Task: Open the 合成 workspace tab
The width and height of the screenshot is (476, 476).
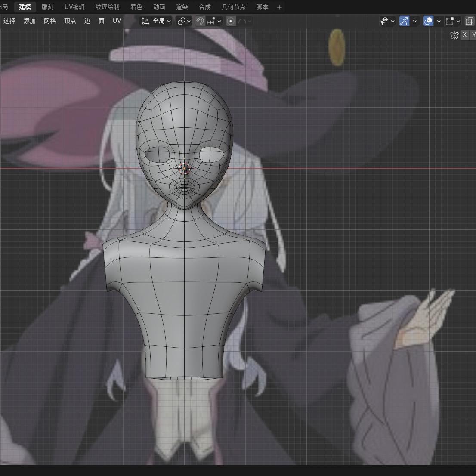Action: 204,7
